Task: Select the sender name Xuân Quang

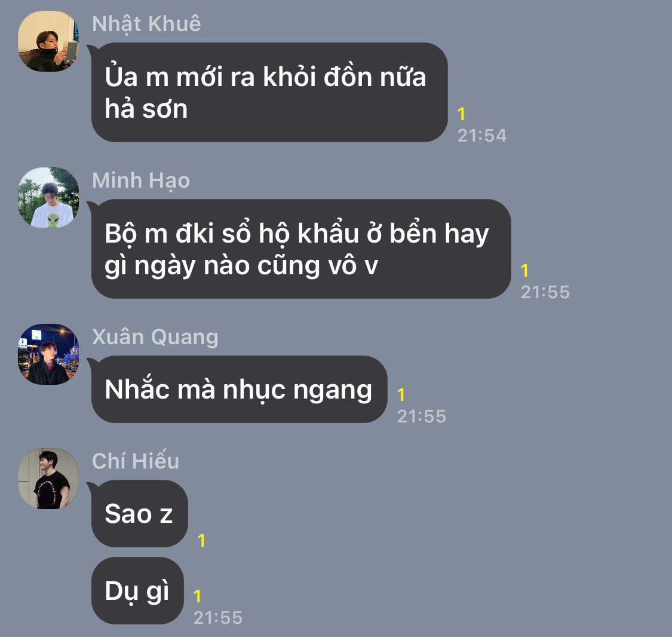Action: pos(155,337)
